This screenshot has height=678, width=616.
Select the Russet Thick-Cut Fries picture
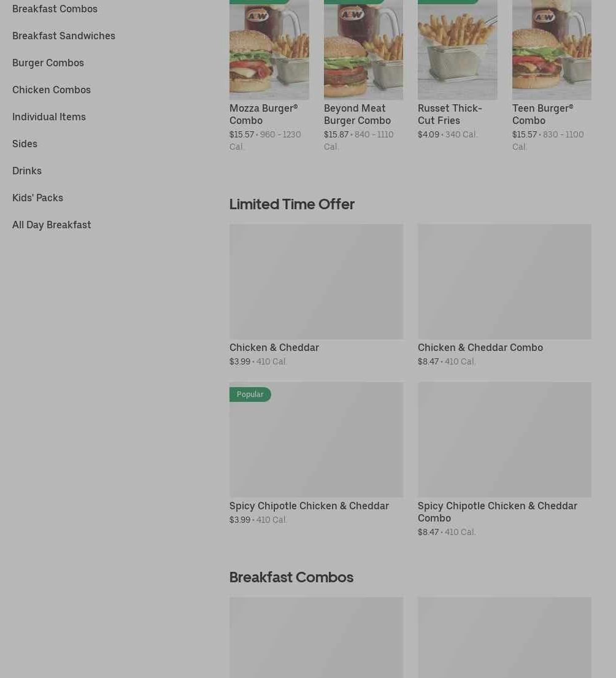coord(457,50)
